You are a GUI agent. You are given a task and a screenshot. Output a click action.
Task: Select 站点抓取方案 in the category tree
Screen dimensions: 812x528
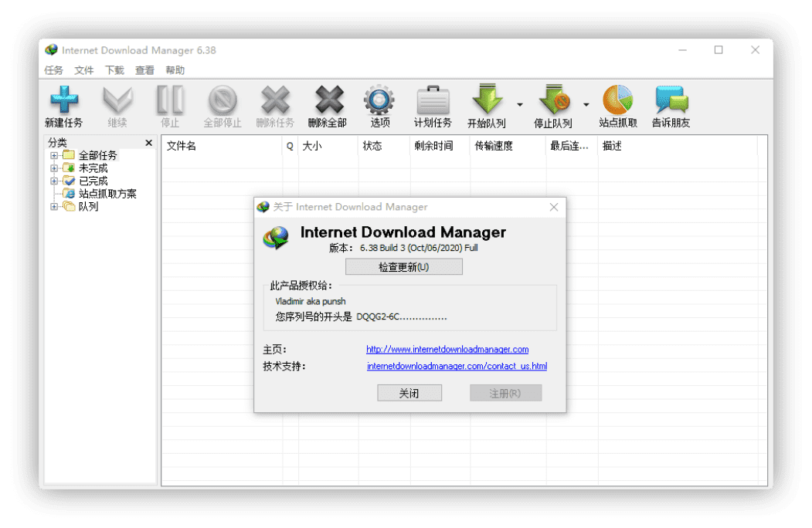tap(107, 194)
